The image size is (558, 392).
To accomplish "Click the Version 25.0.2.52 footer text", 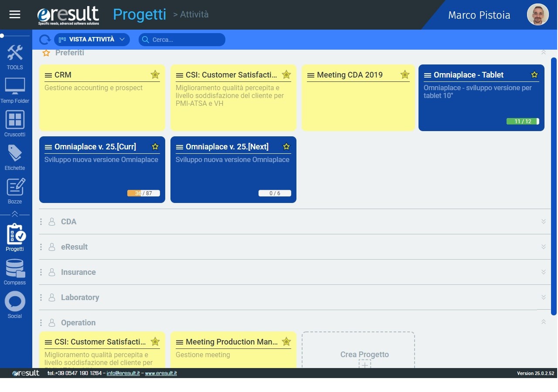I will [x=535, y=373].
